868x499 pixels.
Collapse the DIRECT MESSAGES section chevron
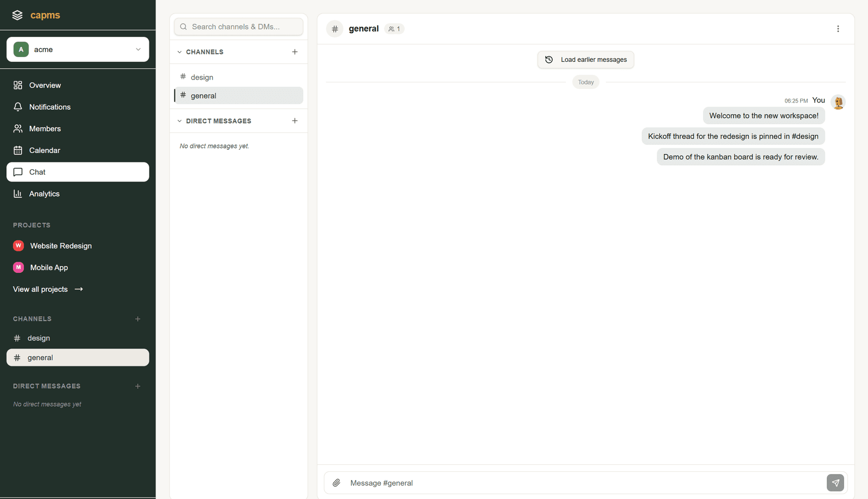click(x=180, y=121)
